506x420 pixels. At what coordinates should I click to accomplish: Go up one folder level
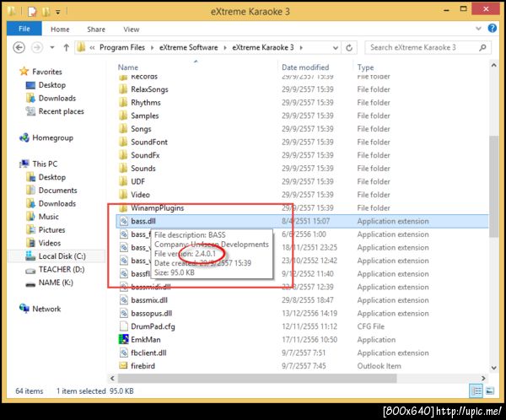[66, 48]
